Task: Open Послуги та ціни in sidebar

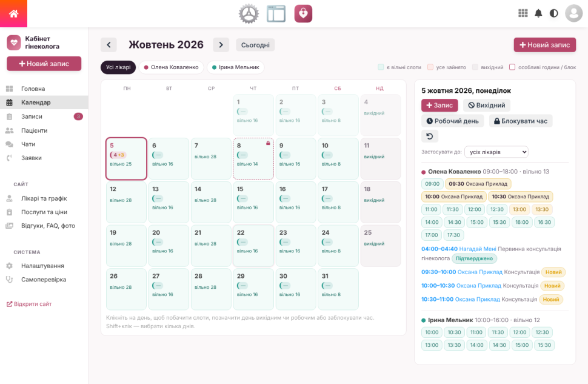Action: (44, 212)
